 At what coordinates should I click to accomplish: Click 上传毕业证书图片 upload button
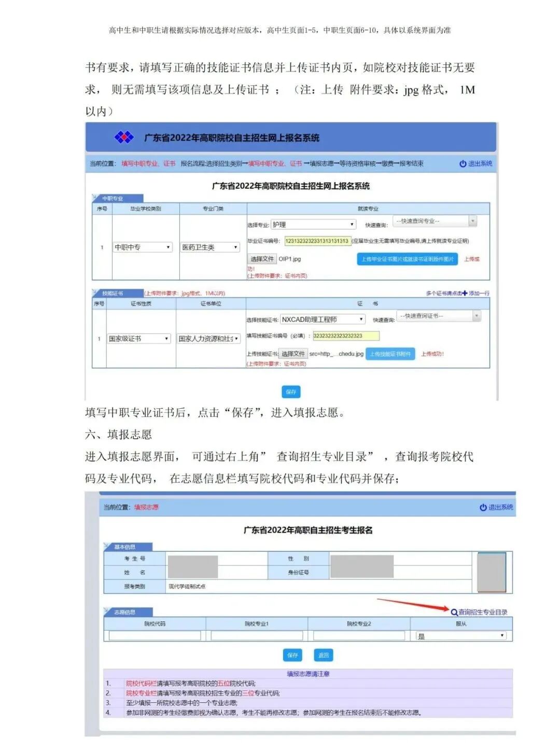click(408, 259)
